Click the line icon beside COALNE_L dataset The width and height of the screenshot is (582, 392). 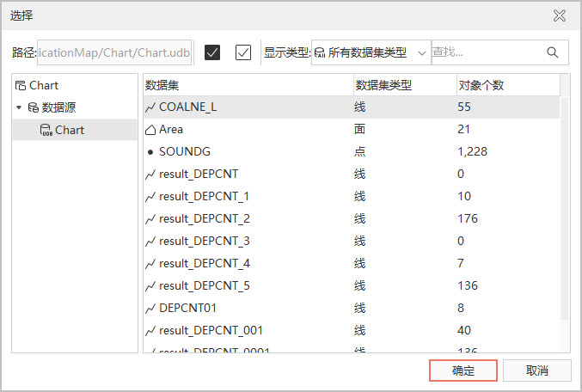click(x=150, y=107)
